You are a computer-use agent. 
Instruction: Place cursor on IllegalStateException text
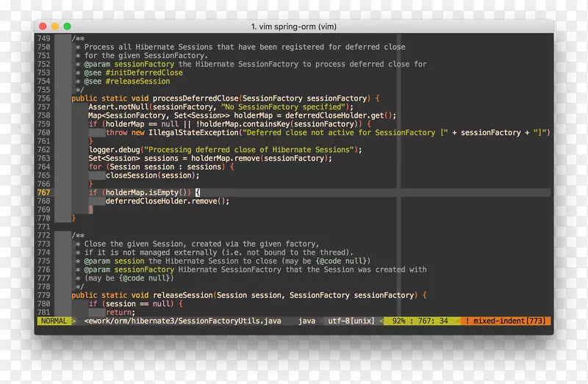[186, 133]
